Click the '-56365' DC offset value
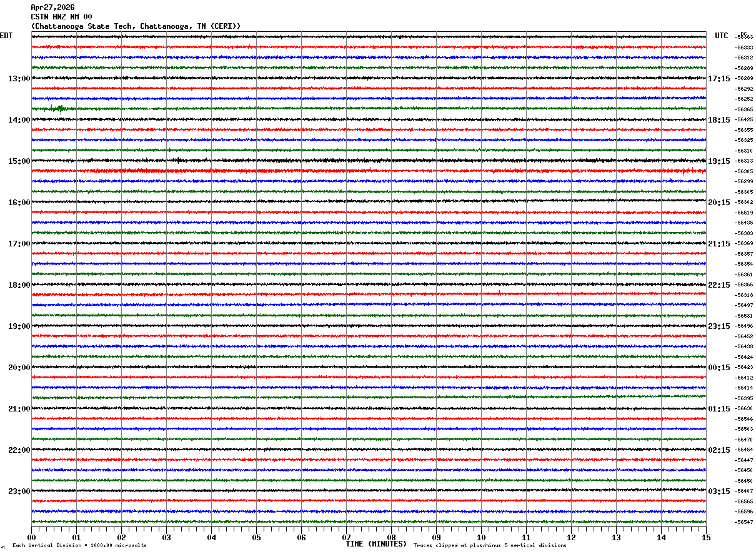756x554 pixels. pos(744,109)
